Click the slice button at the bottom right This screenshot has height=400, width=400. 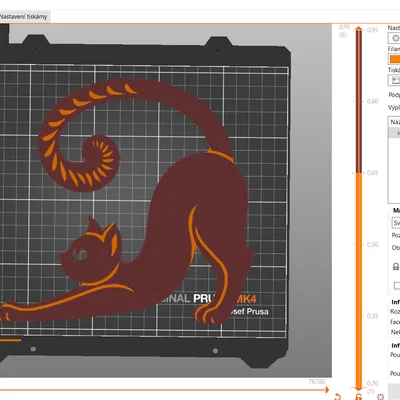coord(394,392)
